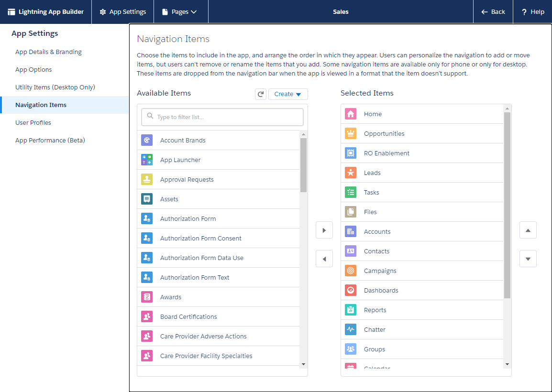The height and width of the screenshot is (392, 552).
Task: Move selected item to Selected Items
Action: (x=324, y=230)
